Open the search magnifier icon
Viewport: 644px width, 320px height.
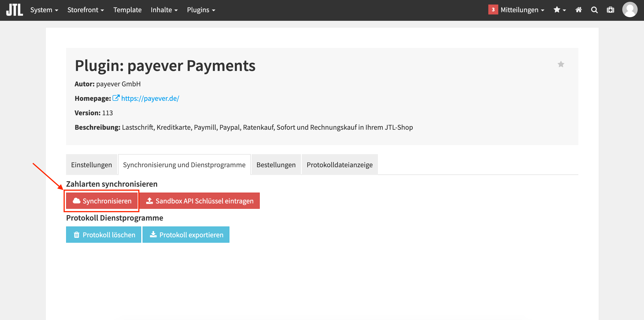pyautogui.click(x=594, y=10)
